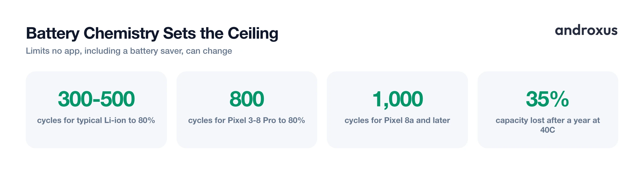This screenshot has height=174, width=644.
Task: Select the Pixel 3-8 Pro cycles label
Action: tap(247, 120)
